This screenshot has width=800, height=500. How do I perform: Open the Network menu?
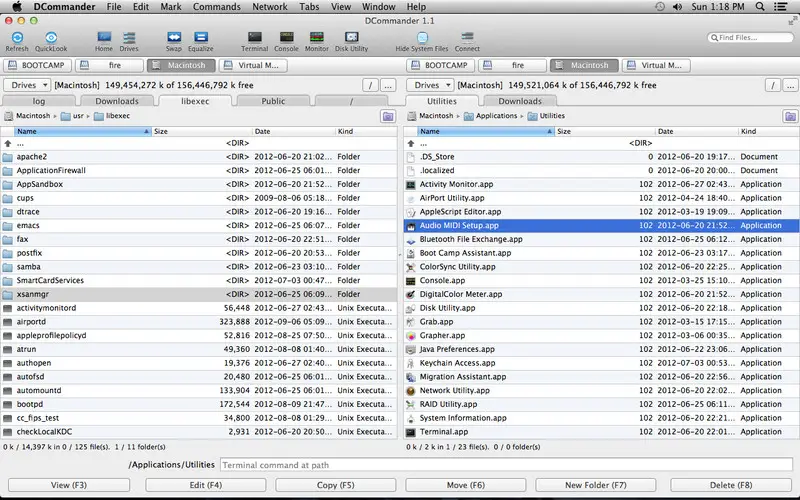pyautogui.click(x=269, y=7)
